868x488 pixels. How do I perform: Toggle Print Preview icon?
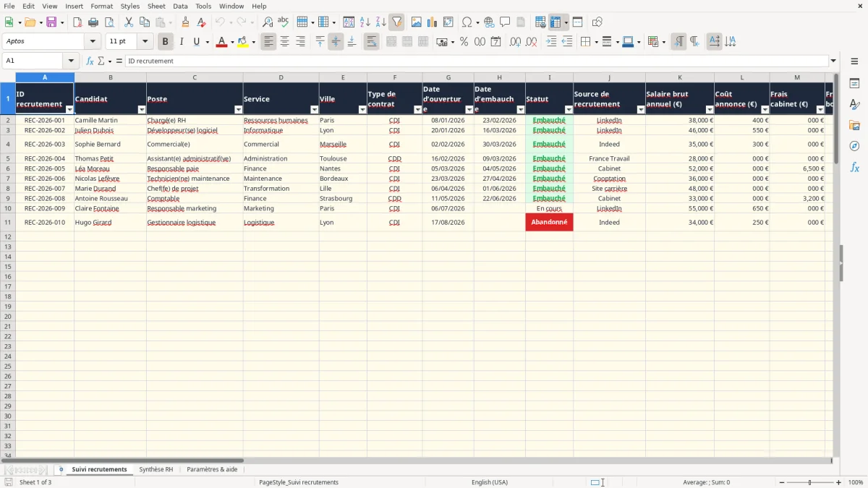point(109,22)
